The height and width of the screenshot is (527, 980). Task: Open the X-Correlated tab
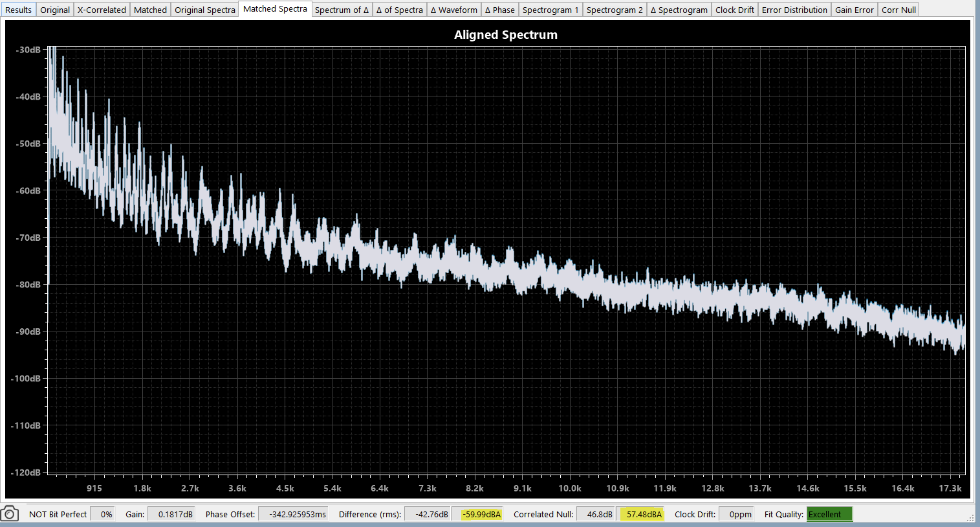click(102, 10)
